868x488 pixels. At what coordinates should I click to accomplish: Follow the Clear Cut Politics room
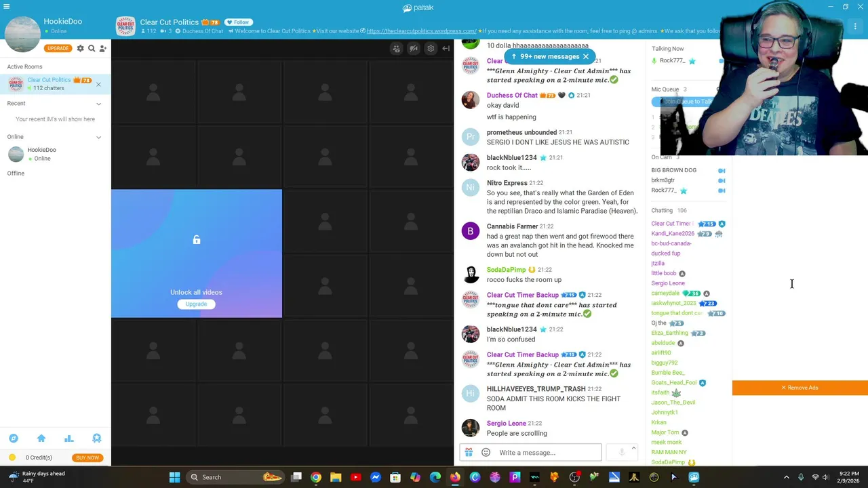(239, 22)
